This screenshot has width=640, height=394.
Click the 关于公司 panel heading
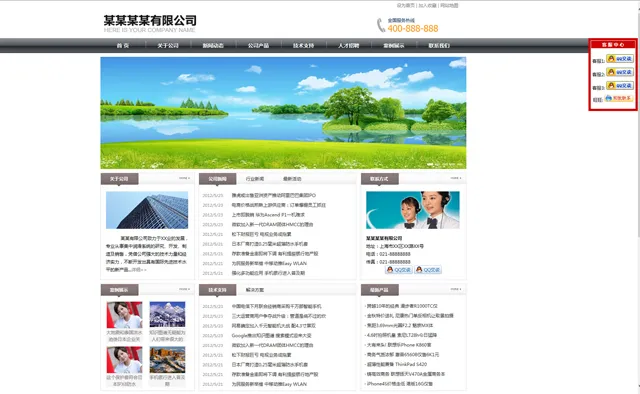(x=119, y=179)
